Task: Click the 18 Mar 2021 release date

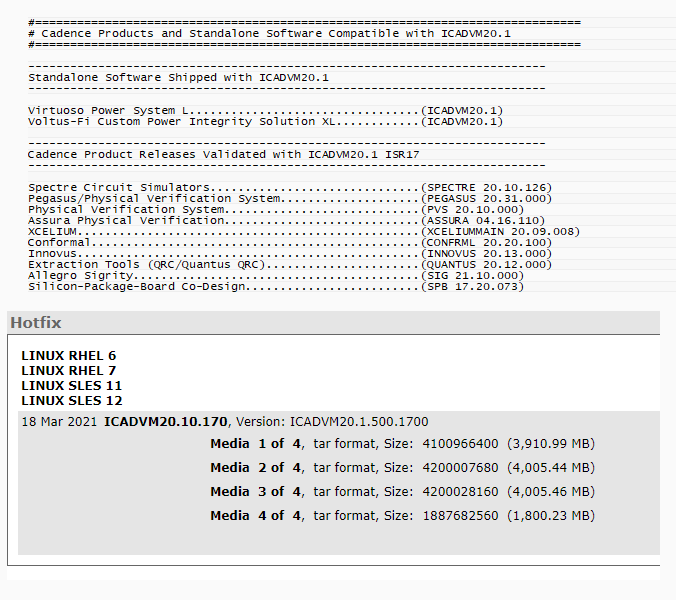Action: click(59, 422)
